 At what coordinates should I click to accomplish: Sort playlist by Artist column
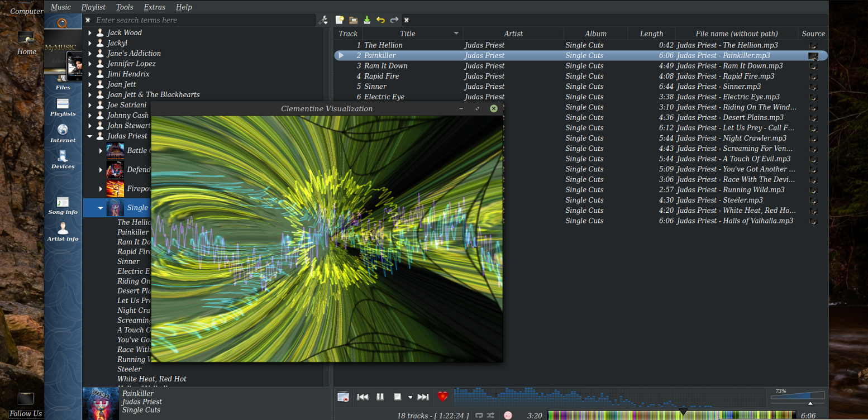pos(513,34)
